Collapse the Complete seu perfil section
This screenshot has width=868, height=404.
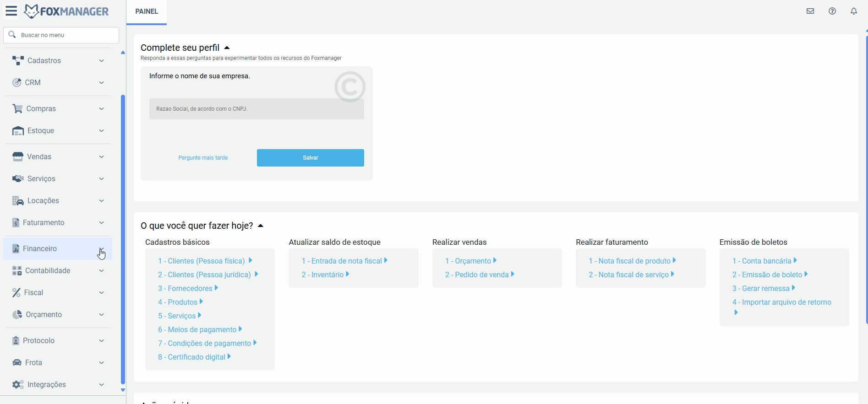click(227, 48)
